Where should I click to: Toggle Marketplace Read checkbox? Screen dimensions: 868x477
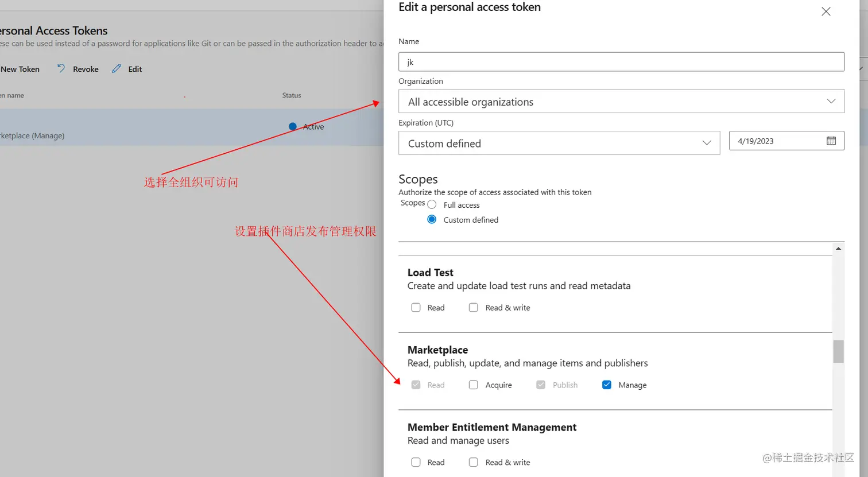tap(416, 385)
